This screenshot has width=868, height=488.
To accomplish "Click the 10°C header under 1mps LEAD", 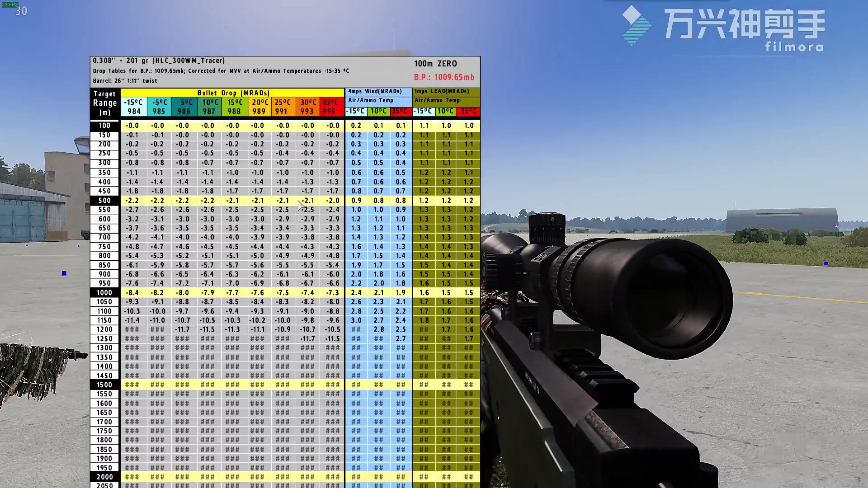I will 447,111.
